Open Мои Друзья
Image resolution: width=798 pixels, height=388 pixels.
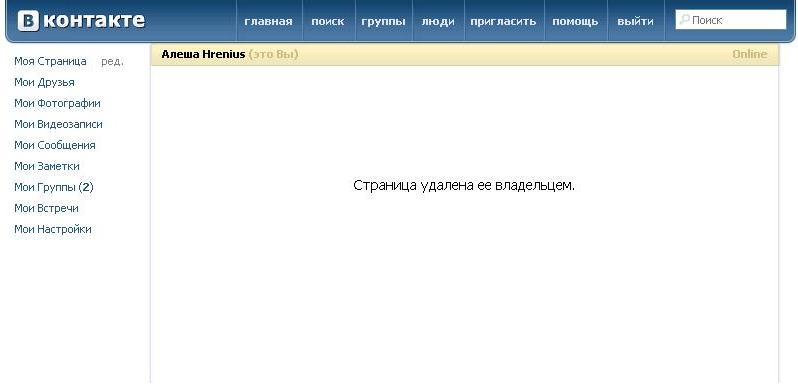click(44, 82)
